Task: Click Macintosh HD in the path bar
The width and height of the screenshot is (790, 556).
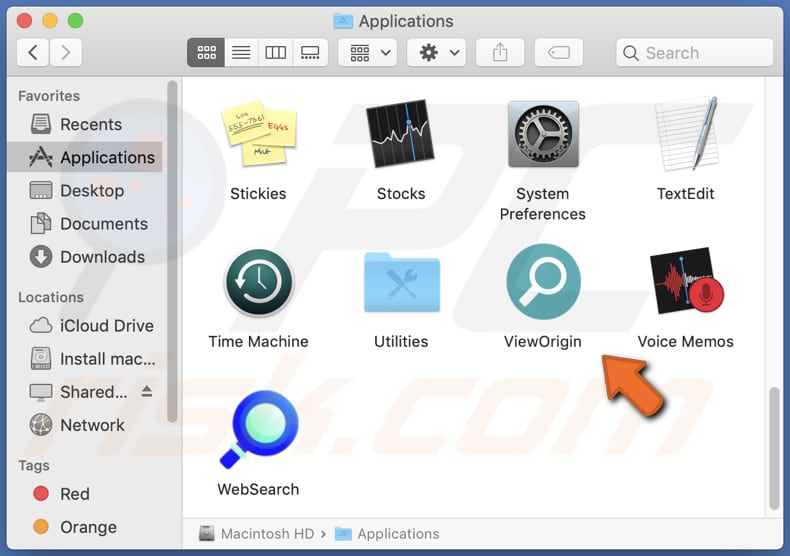Action: [257, 533]
